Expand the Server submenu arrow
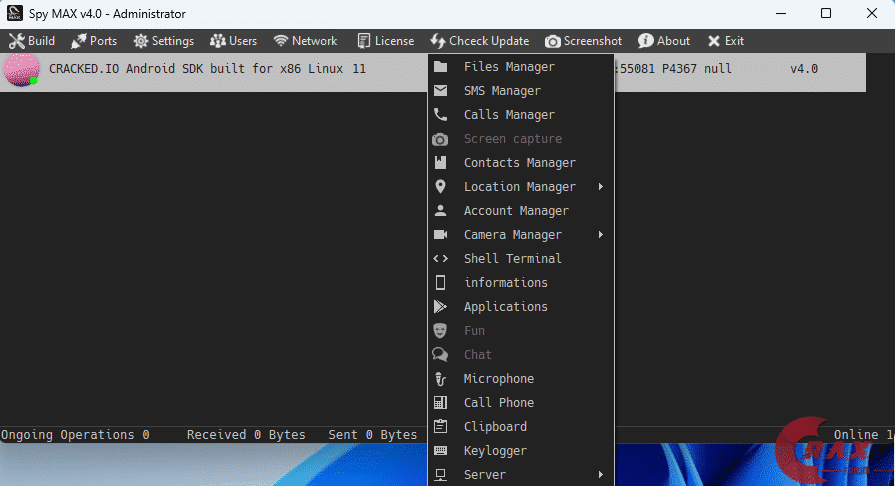895x486 pixels. point(601,475)
